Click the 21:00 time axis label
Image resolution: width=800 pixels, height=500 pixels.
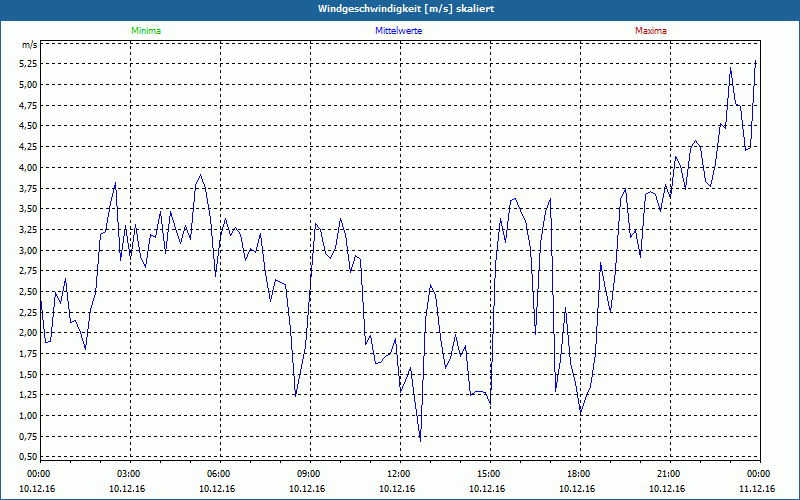pos(669,474)
